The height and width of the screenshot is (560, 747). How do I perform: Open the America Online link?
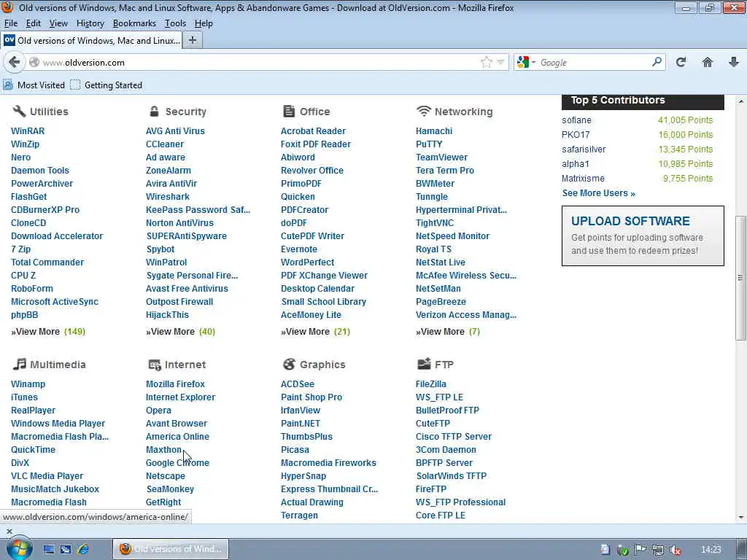click(x=177, y=436)
